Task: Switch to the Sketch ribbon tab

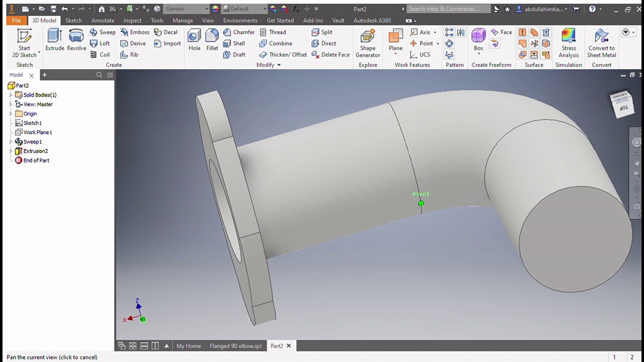Action: pyautogui.click(x=73, y=21)
